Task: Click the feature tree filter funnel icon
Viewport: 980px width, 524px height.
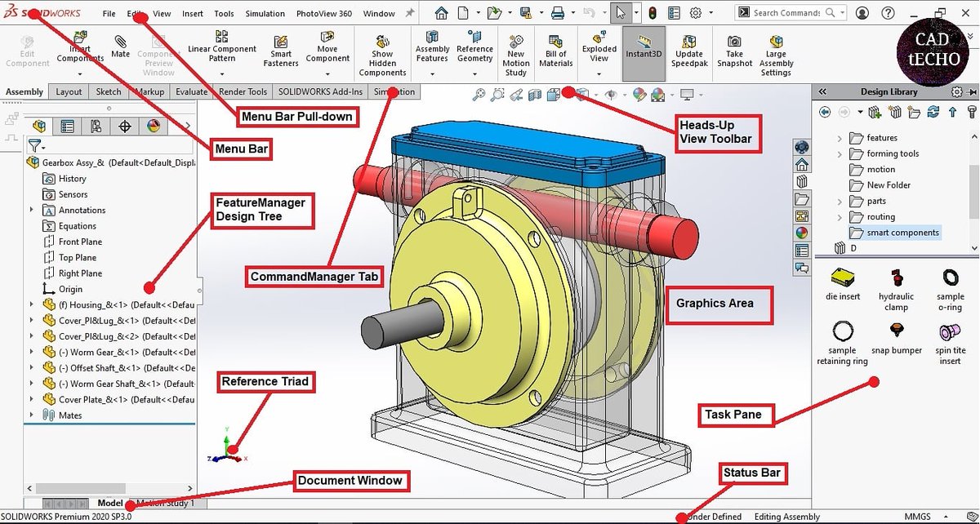Action: 34,146
